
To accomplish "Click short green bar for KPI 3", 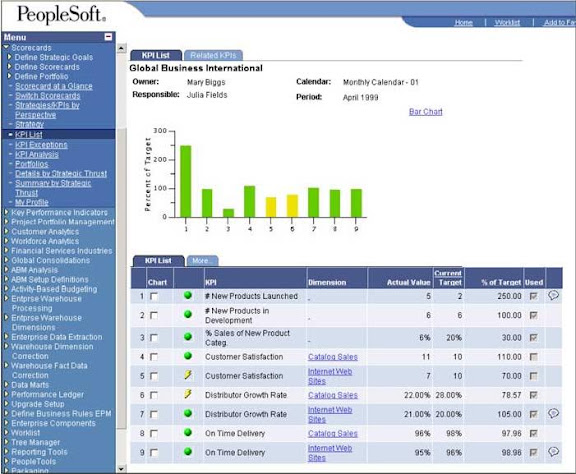I will tap(228, 213).
